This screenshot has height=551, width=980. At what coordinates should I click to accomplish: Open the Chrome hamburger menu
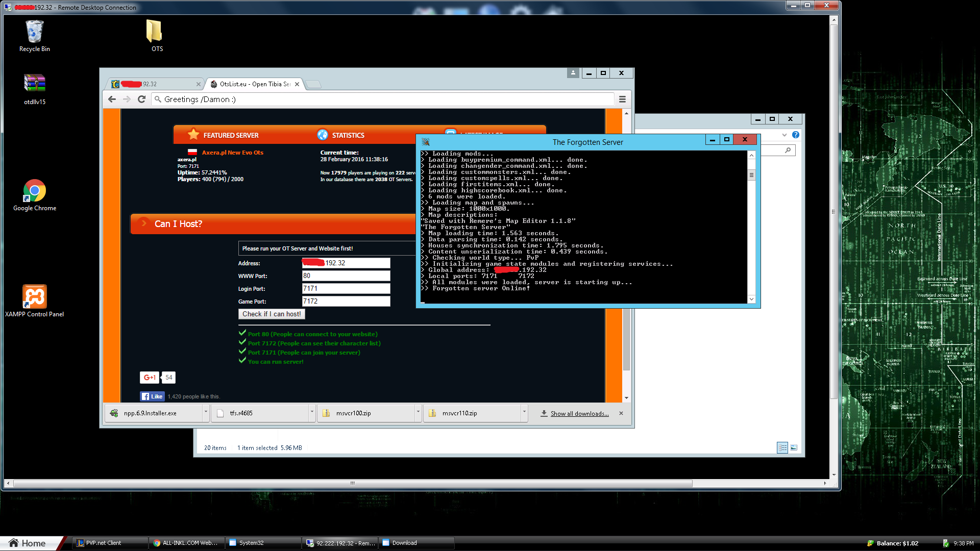pos(622,99)
